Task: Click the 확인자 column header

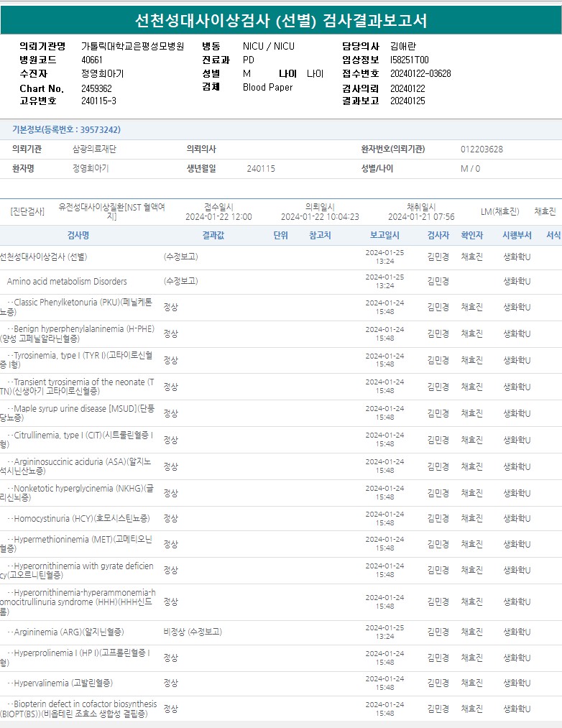Action: click(471, 235)
